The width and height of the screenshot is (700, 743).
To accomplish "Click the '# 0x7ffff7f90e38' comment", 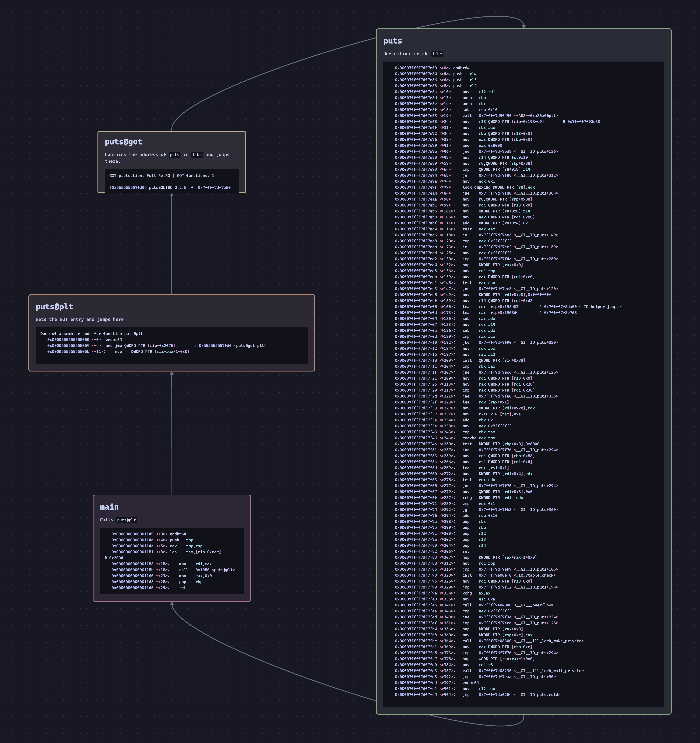I will (x=581, y=122).
